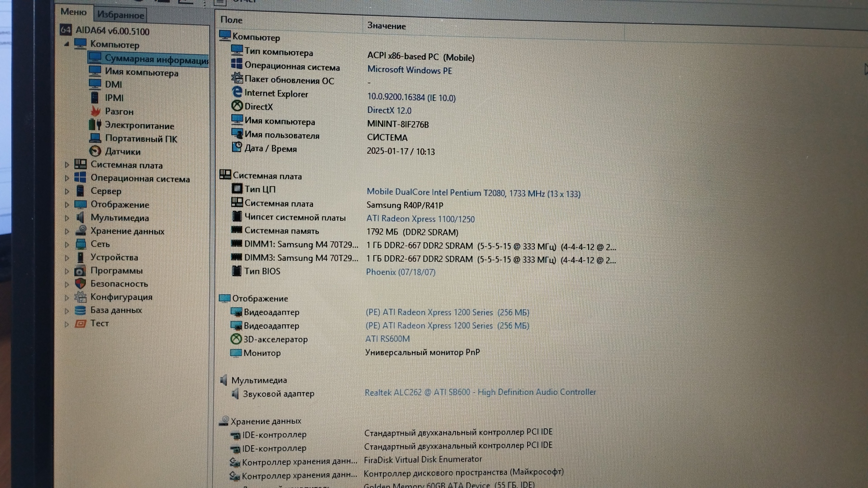868x488 pixels.
Task: Select the DIMM3: Samsung M4 row
Action: pos(423,259)
